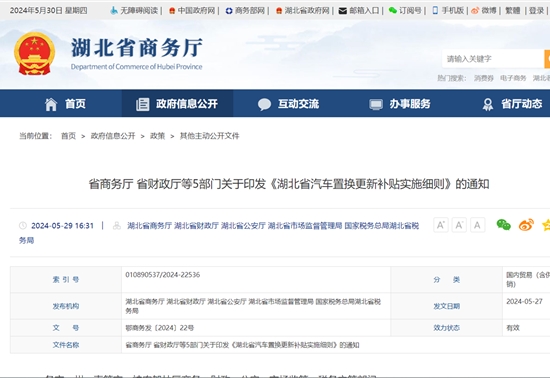Click the date value 2024-05-27
550x378 pixels.
pyautogui.click(x=524, y=302)
